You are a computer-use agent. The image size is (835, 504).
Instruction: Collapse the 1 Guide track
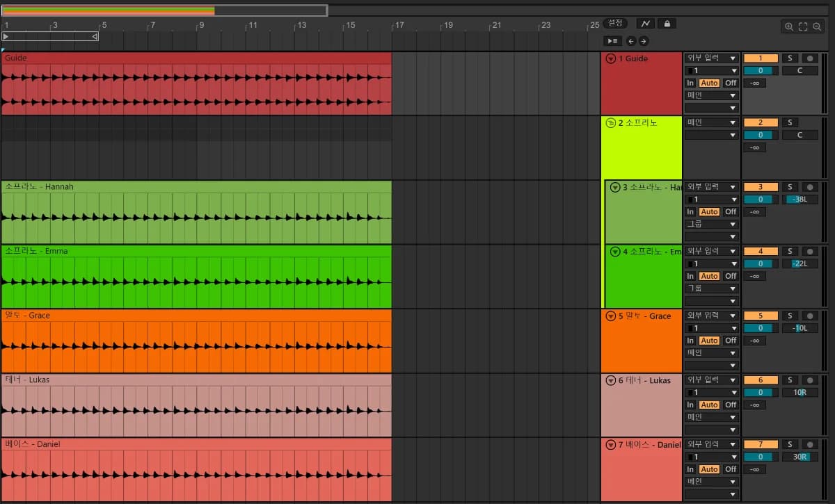(x=611, y=59)
